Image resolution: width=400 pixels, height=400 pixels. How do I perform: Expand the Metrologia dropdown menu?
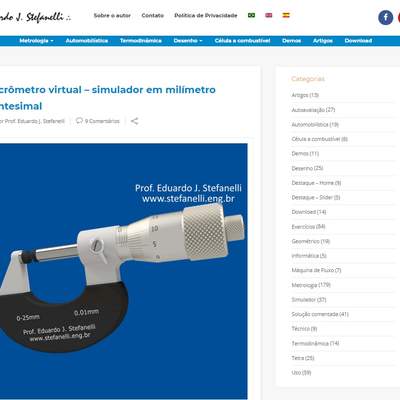point(36,41)
